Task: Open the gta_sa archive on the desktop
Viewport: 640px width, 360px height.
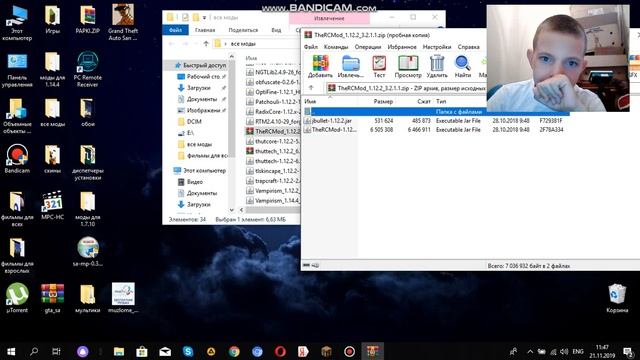Action: 52,298
